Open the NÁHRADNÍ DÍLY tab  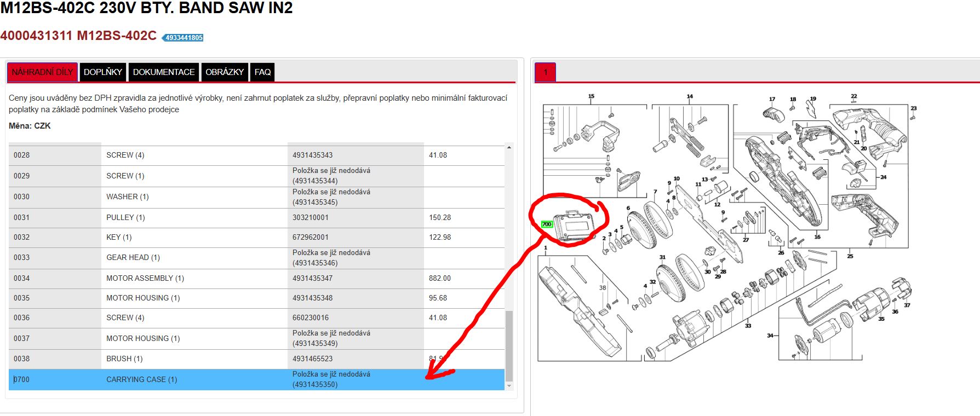coord(42,72)
